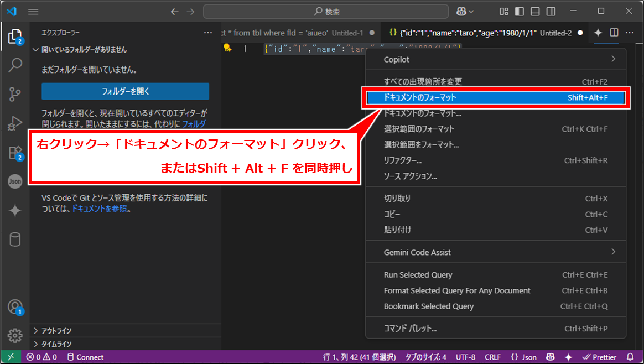Expand the タイムライン section
The width and height of the screenshot is (644, 364).
point(125,344)
